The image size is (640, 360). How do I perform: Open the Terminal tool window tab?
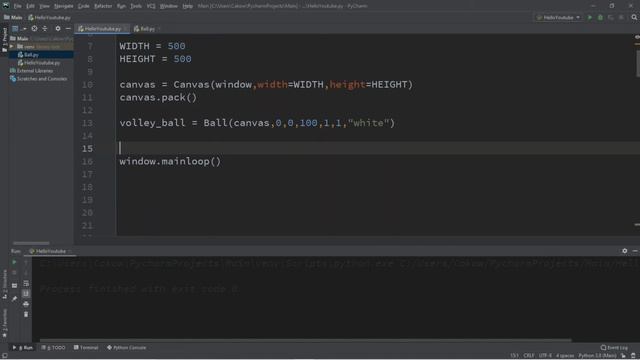pos(86,347)
